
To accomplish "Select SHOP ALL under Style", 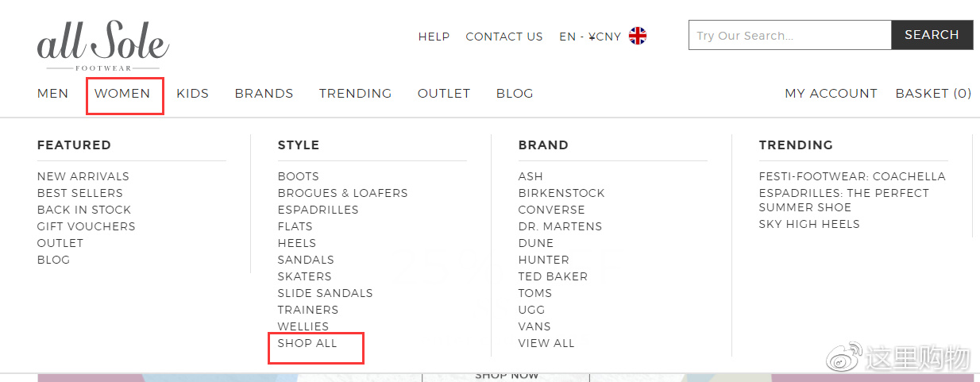I will [x=307, y=343].
